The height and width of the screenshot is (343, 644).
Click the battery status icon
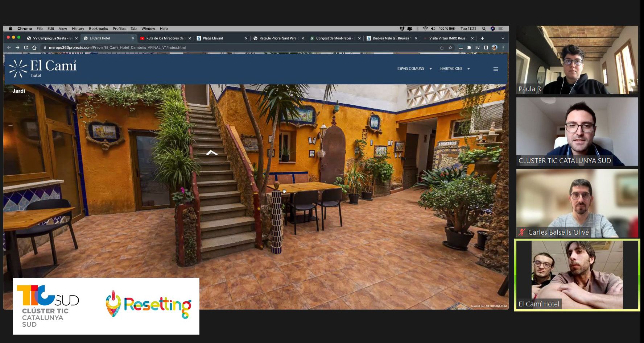coord(452,29)
